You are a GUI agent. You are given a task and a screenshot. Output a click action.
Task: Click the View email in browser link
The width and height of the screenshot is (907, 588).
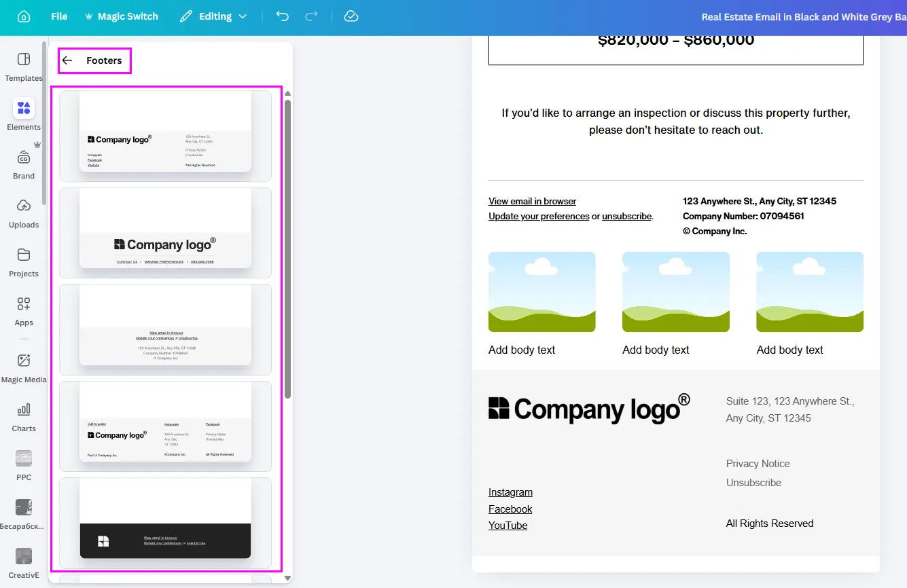532,201
